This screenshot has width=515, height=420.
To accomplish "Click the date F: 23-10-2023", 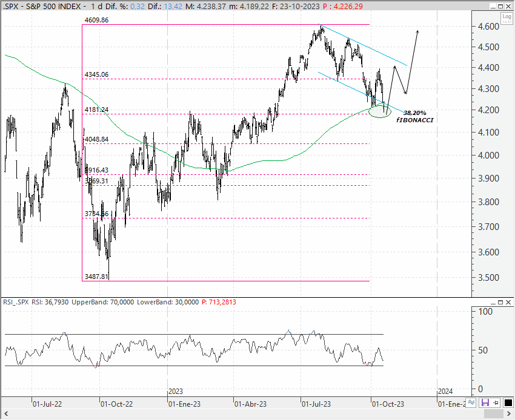I will pos(296,6).
